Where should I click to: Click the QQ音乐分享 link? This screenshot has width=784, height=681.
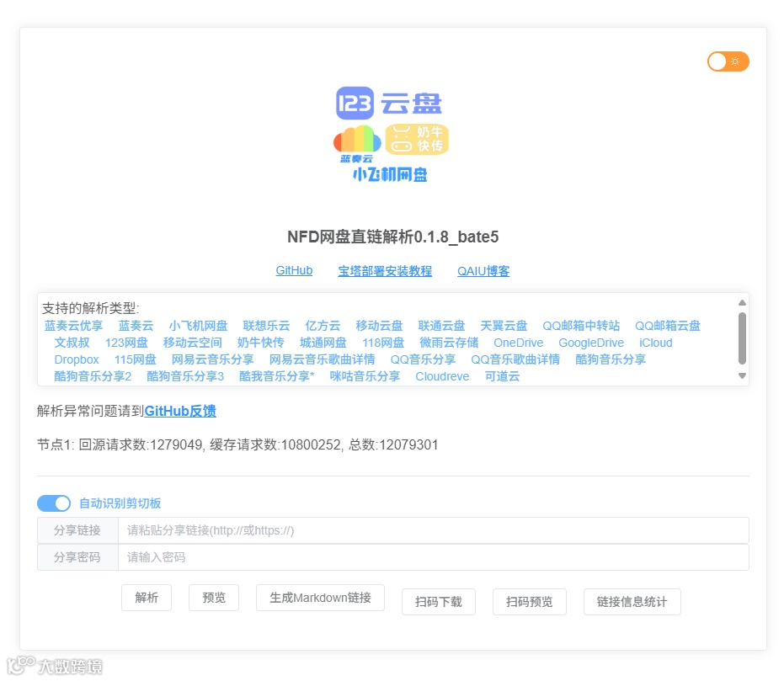423,359
